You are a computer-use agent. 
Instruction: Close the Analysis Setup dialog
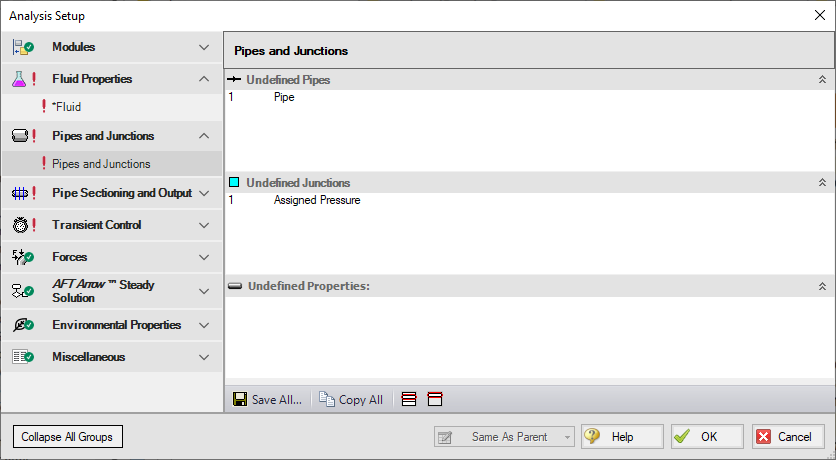tap(820, 15)
